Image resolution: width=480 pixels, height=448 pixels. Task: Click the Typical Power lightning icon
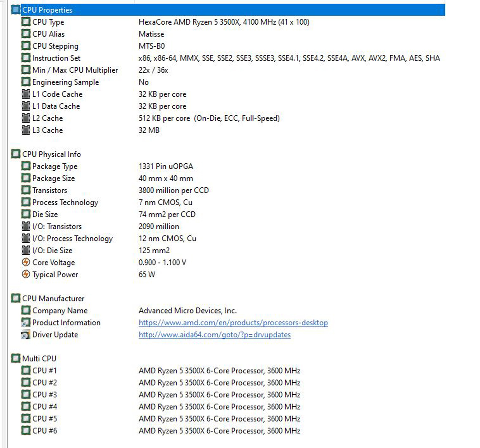tap(26, 274)
